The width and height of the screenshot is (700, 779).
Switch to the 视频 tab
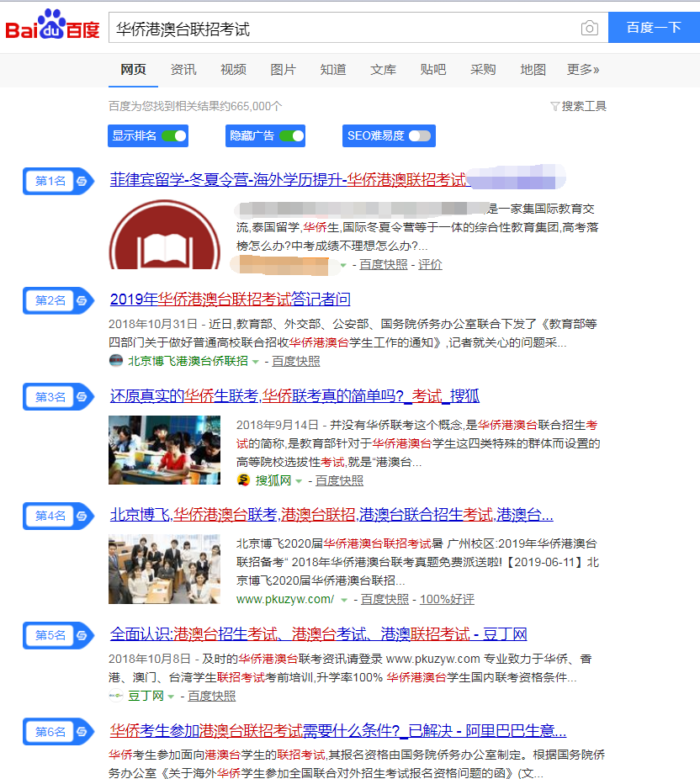coord(233,70)
